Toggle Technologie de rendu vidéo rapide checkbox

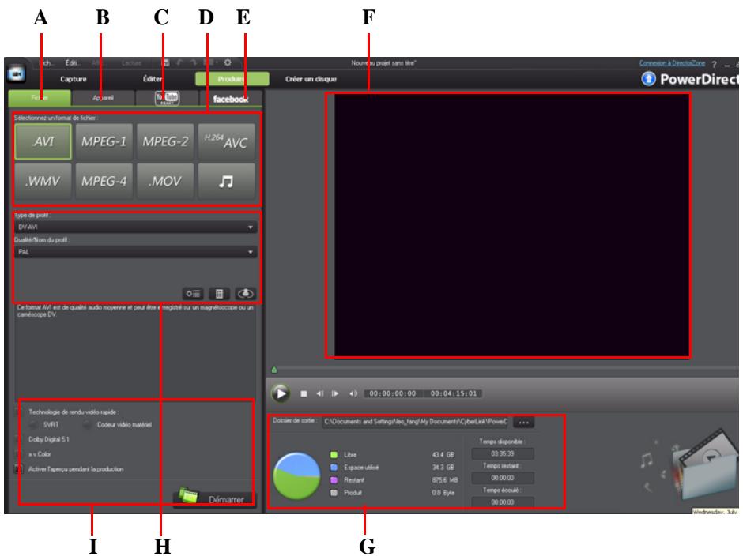tap(18, 412)
